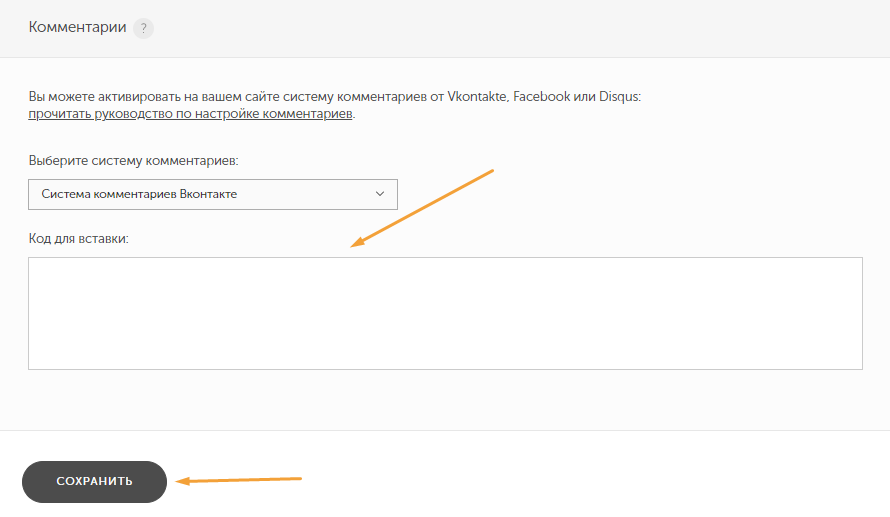
Task: Click the round gray ? badge
Action: pyautogui.click(x=143, y=28)
